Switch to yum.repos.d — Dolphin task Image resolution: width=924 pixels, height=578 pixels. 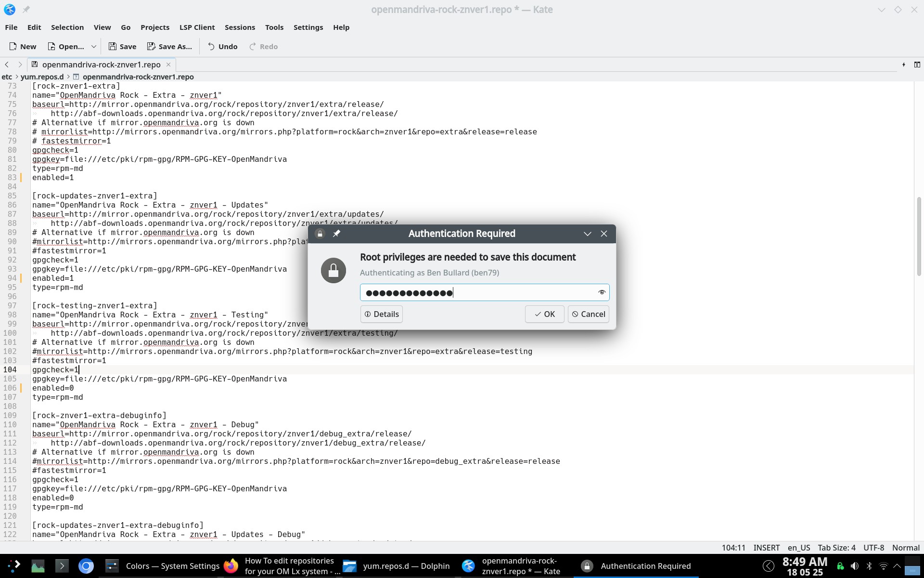tap(396, 566)
